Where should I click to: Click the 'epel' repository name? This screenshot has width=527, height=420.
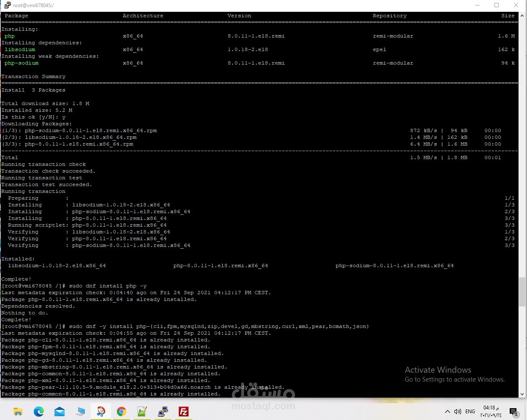coord(380,49)
